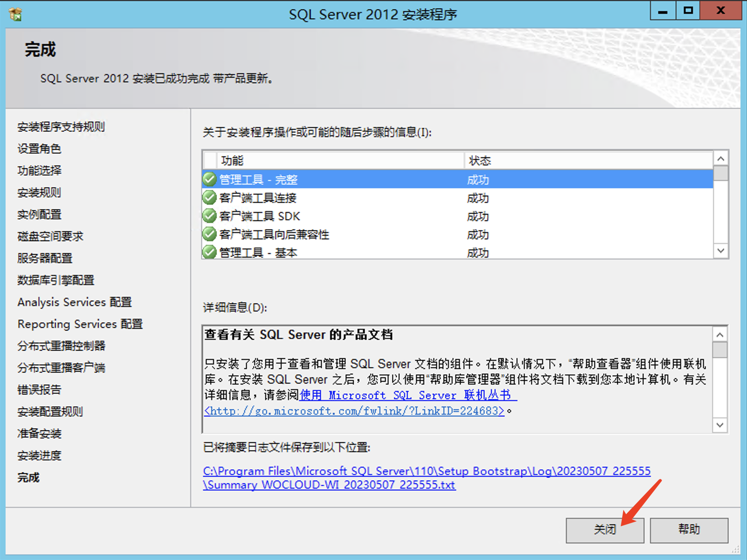The image size is (747, 560).
Task: Click green checkmark beside 管理工具 - 基本
Action: (x=209, y=252)
